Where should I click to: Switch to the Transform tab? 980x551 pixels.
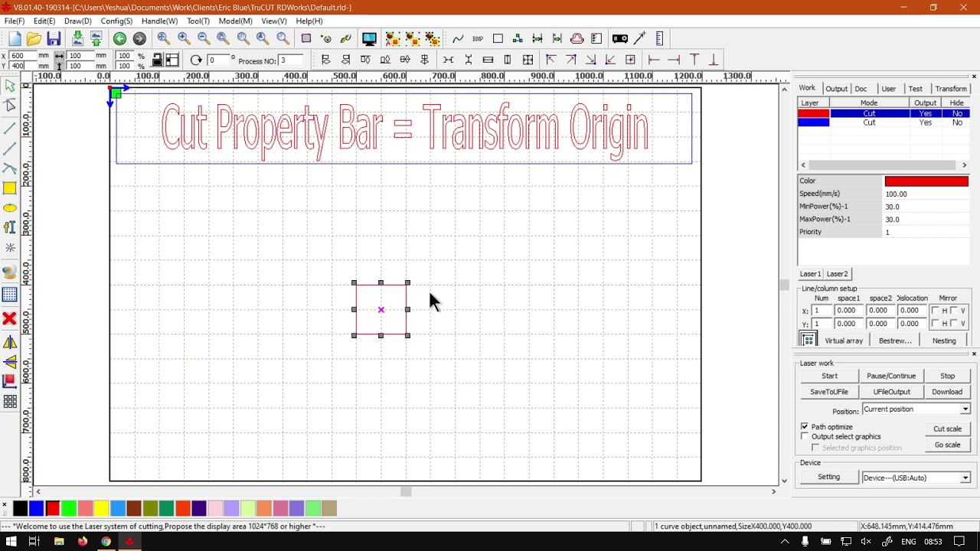(951, 89)
